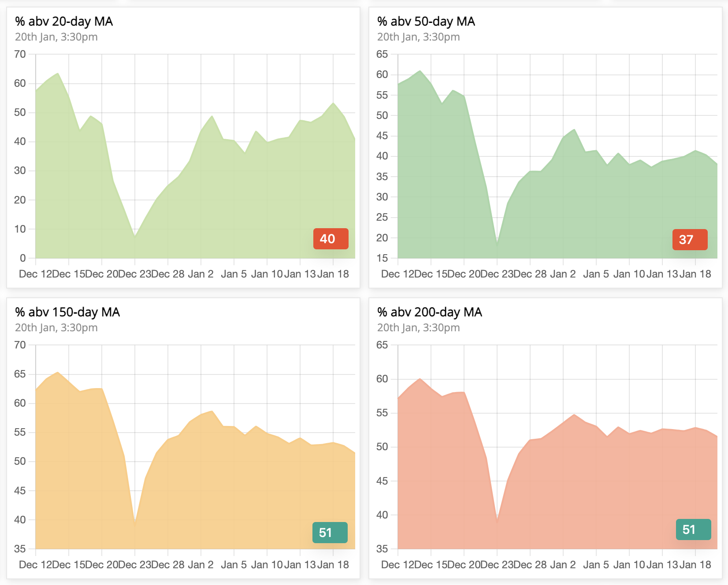Image resolution: width=728 pixels, height=585 pixels.
Task: Click the lowest trough point in 20-day chart
Action: coord(135,237)
